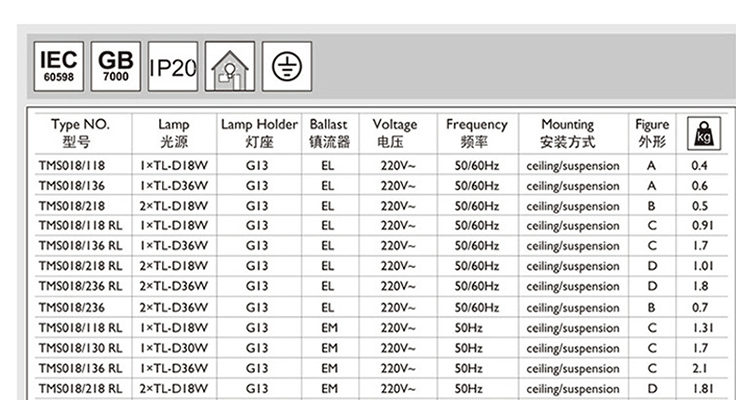Screen dimensions: 750x400
Task: Click weight value '1.81'
Action: point(703,389)
